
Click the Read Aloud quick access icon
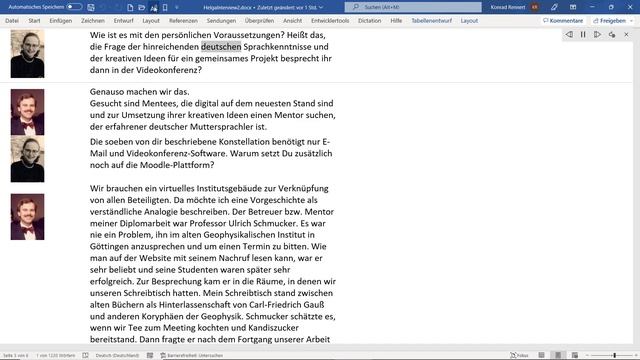153,7
